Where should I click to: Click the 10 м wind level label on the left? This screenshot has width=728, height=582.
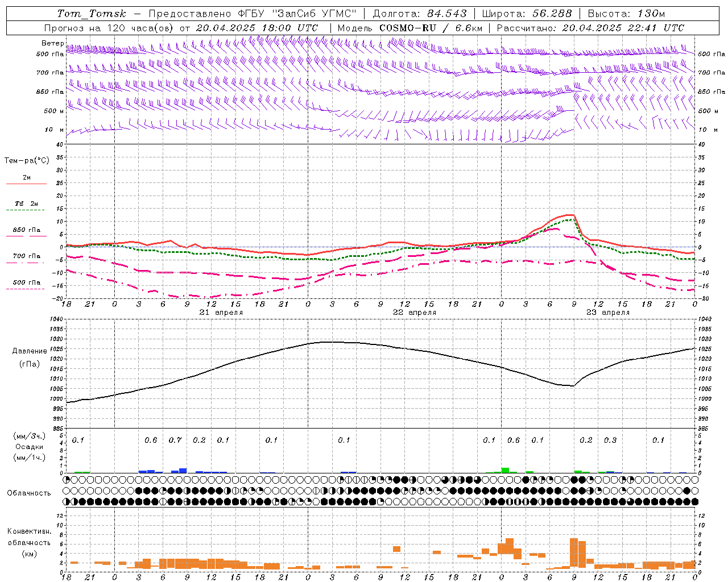[55, 130]
